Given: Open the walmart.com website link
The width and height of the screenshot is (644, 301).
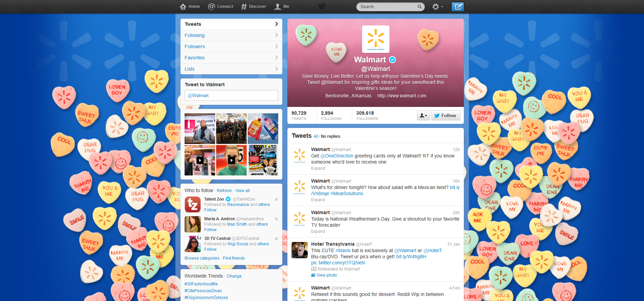Looking at the screenshot, I should pos(402,96).
